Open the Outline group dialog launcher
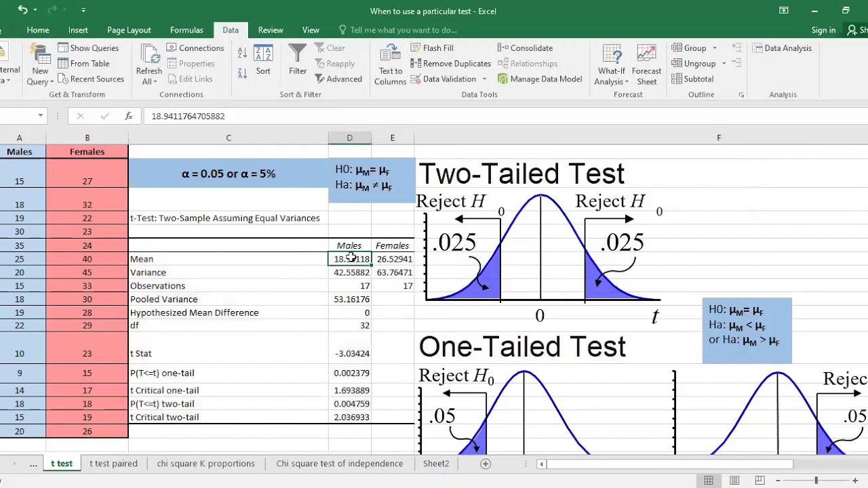 pos(741,95)
